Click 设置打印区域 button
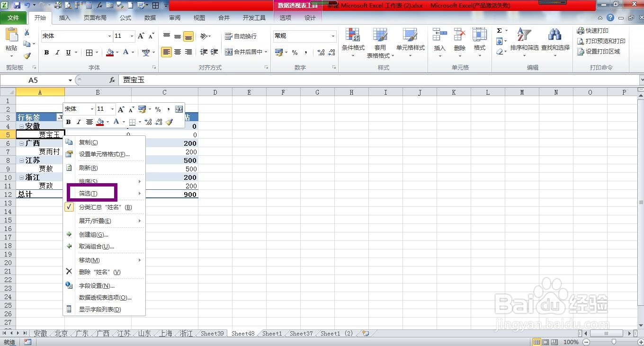The height and width of the screenshot is (346, 644). click(x=598, y=52)
